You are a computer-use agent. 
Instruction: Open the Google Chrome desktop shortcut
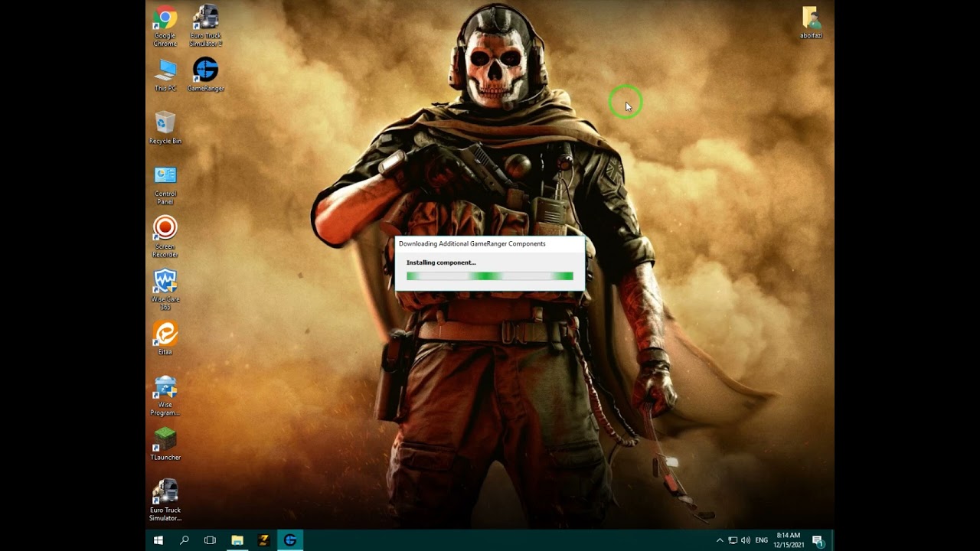click(x=165, y=25)
